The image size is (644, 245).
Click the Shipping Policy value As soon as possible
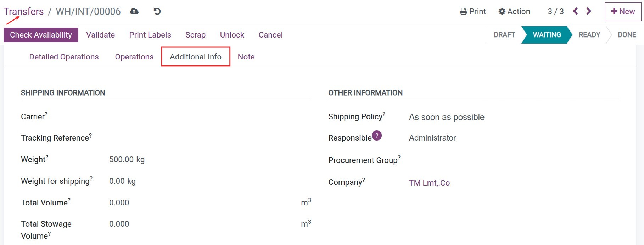(x=447, y=117)
